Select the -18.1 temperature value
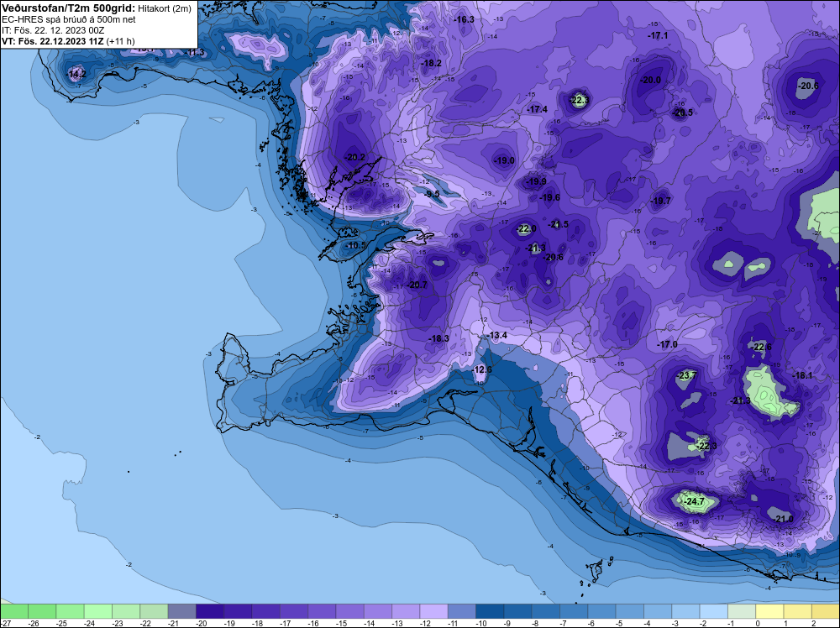The height and width of the screenshot is (628, 840). [802, 375]
